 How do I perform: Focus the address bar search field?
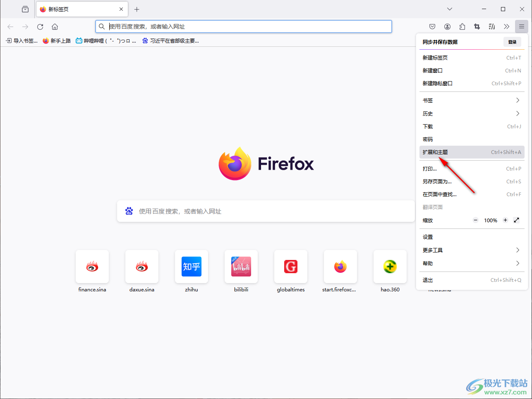pos(244,26)
